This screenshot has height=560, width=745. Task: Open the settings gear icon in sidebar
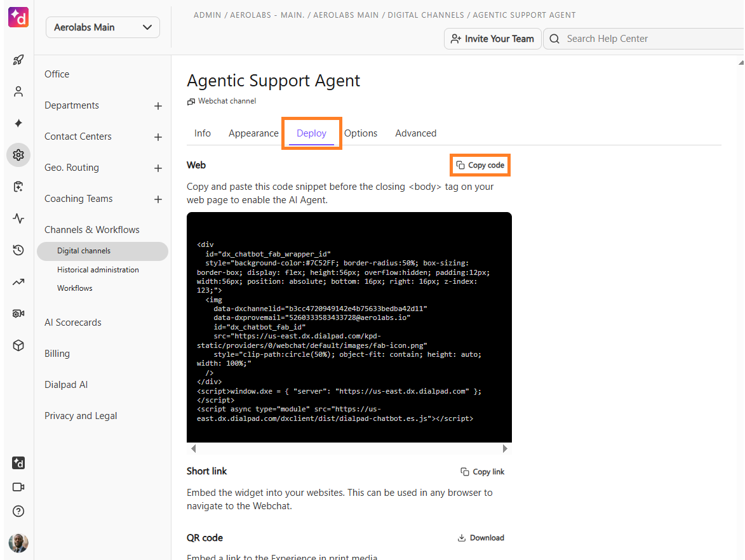tap(18, 155)
